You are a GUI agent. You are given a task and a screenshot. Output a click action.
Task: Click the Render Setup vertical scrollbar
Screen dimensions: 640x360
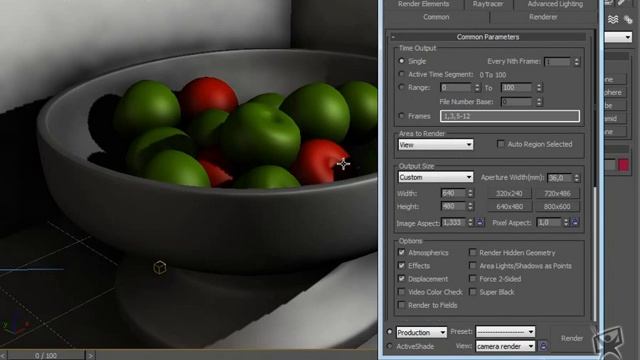(595, 253)
